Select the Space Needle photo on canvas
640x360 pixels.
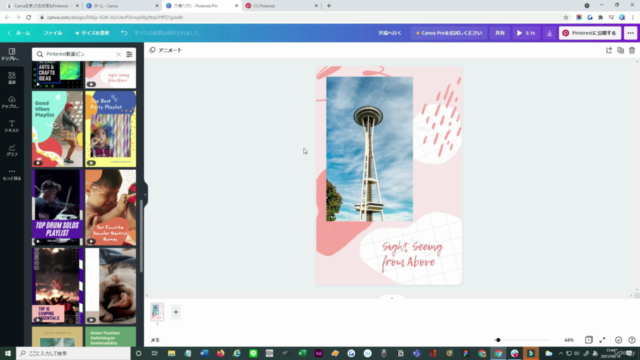pyautogui.click(x=369, y=149)
